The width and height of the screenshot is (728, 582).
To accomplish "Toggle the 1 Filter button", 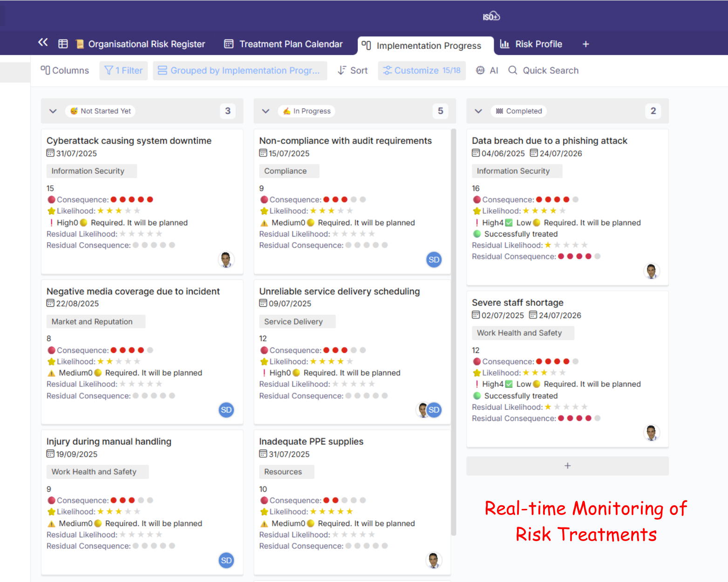I will tap(123, 70).
